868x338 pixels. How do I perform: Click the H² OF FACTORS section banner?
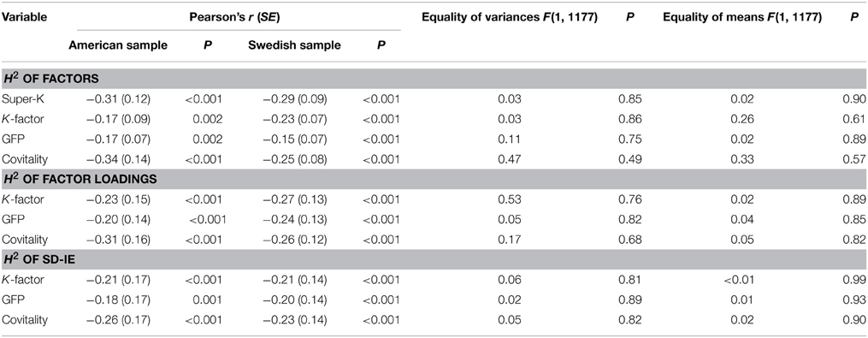pos(434,80)
